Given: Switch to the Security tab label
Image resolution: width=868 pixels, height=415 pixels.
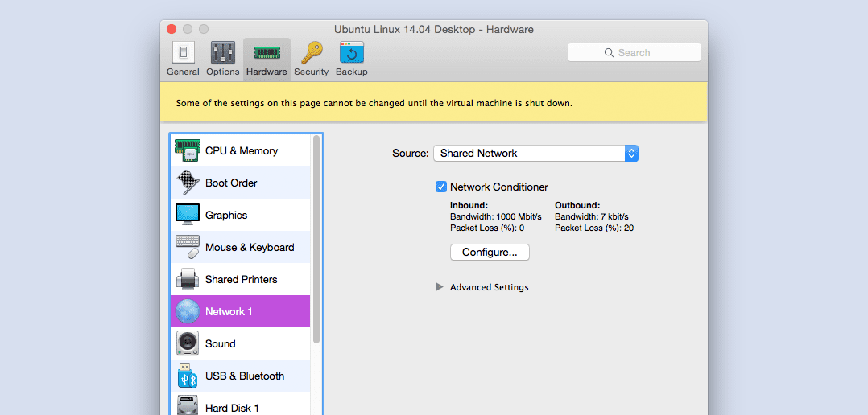Looking at the screenshot, I should [x=311, y=72].
